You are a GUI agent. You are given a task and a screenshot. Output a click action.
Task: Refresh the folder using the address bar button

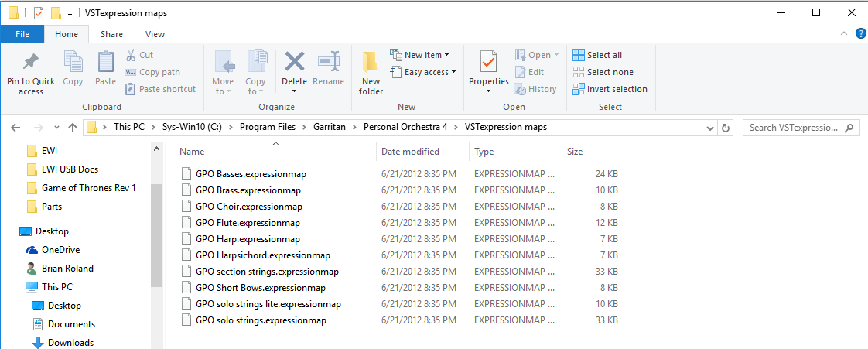(726, 128)
